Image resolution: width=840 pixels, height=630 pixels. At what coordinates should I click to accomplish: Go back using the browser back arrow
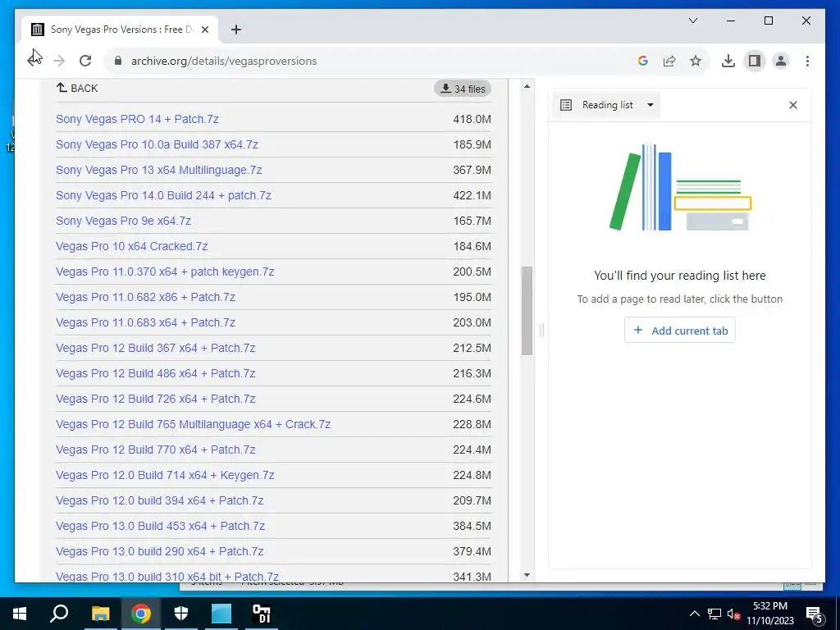coord(33,61)
